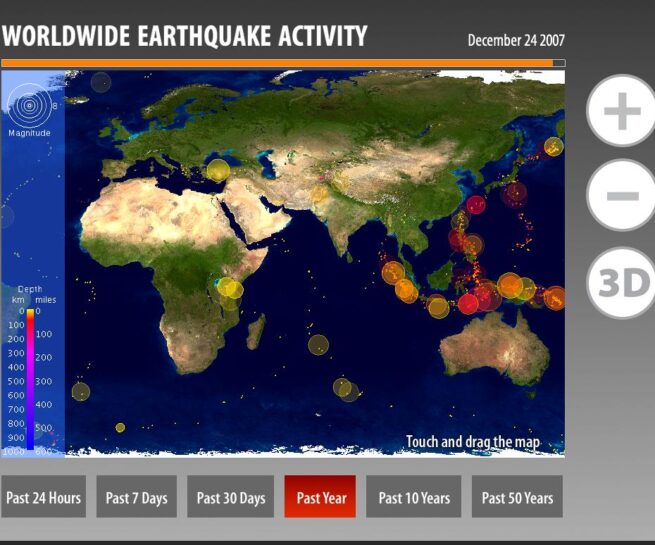
Task: Click the magnitude concentric circles legend icon
Action: (x=29, y=105)
